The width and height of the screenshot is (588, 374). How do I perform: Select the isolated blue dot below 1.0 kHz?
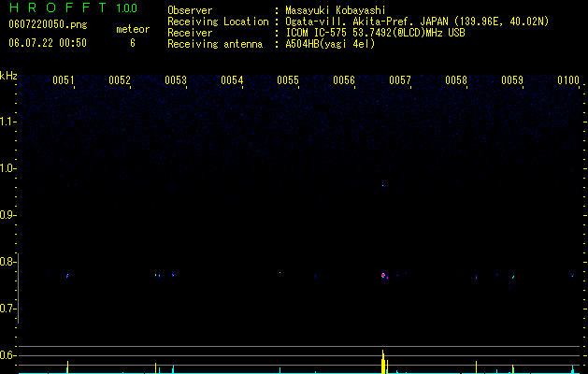tap(383, 185)
